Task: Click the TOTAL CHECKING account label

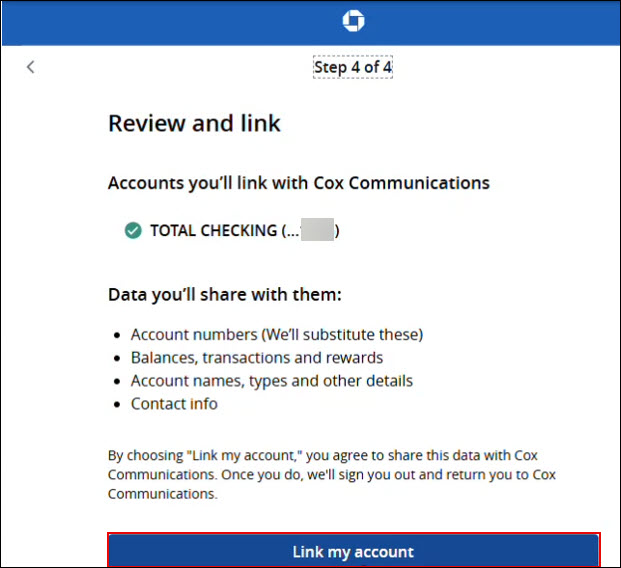Action: point(244,231)
